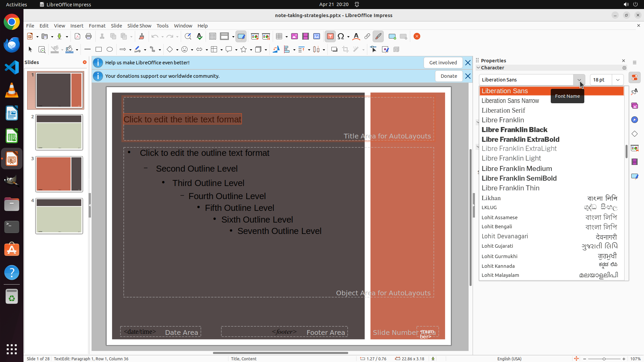Click the Donate button
644x362 pixels.
[x=448, y=76]
